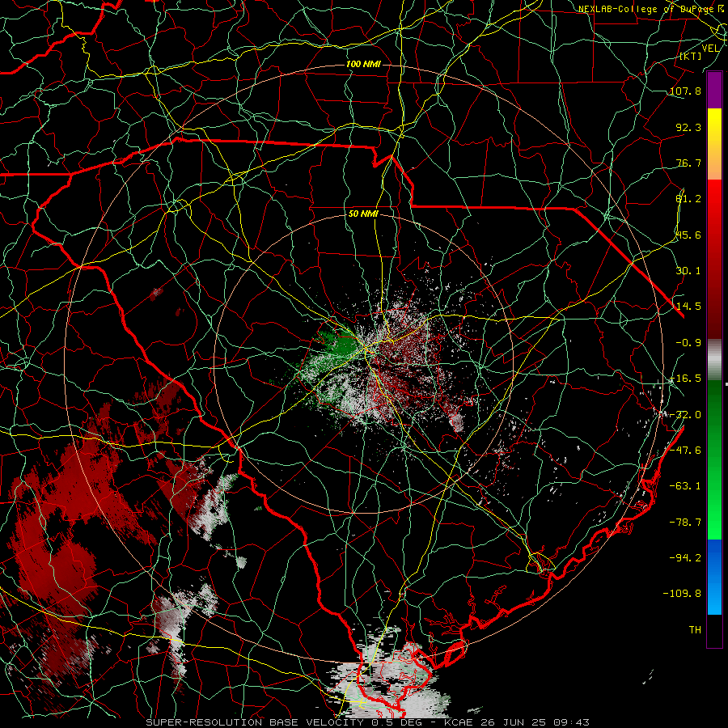Click the -63.1 scale value
Screen dimensions: 728x728
click(685, 486)
